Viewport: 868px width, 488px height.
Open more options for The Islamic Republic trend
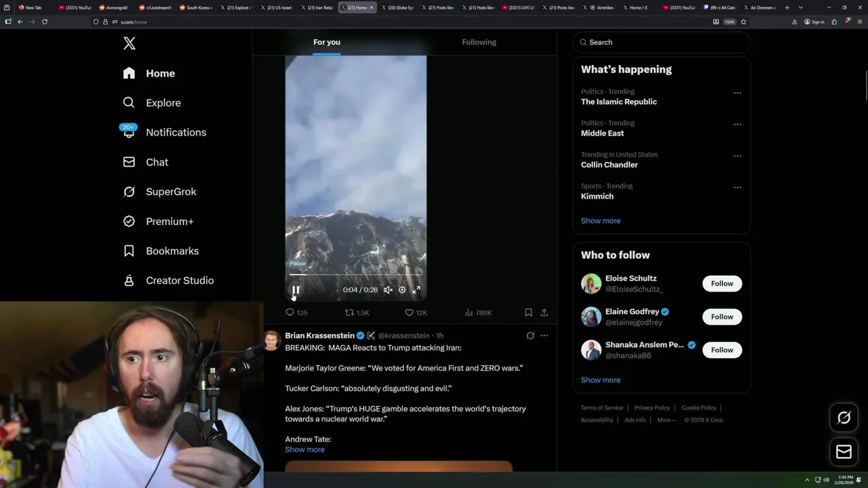coord(737,93)
